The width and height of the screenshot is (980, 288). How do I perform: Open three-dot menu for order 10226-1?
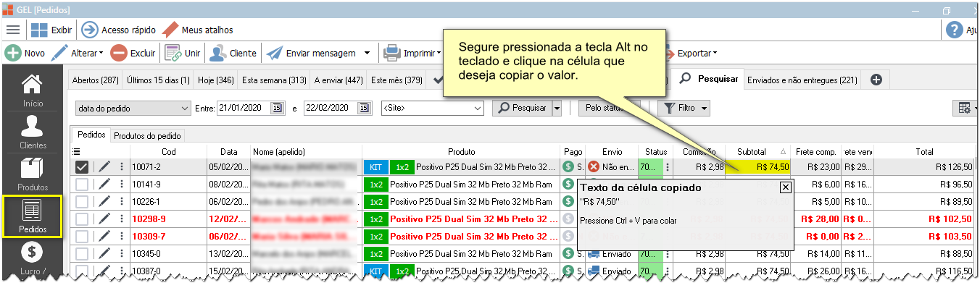pos(121,201)
